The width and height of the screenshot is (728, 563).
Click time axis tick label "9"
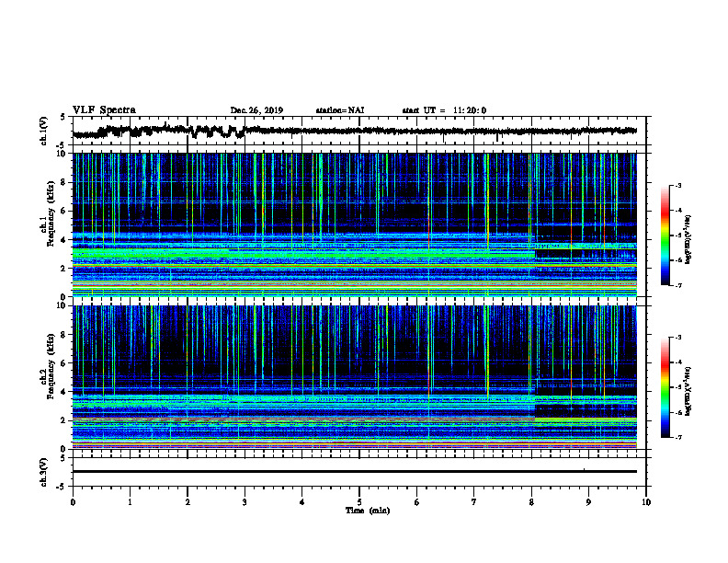[x=588, y=502]
